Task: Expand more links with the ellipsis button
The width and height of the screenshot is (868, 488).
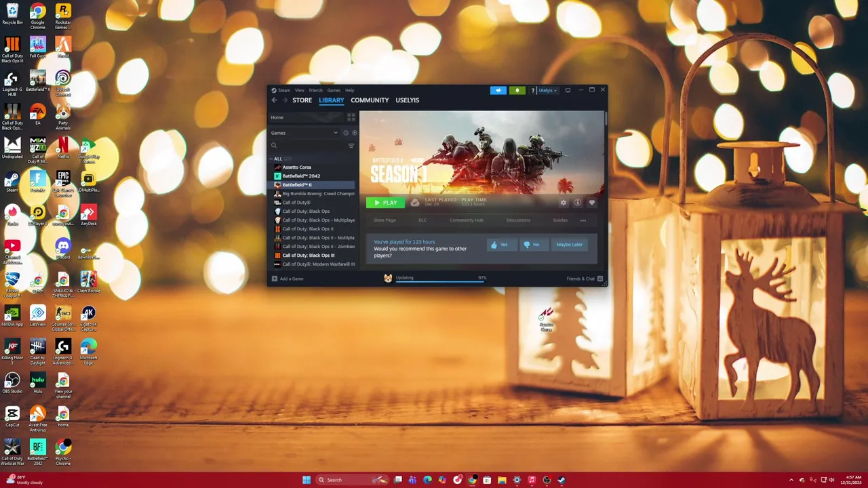Action: [583, 220]
